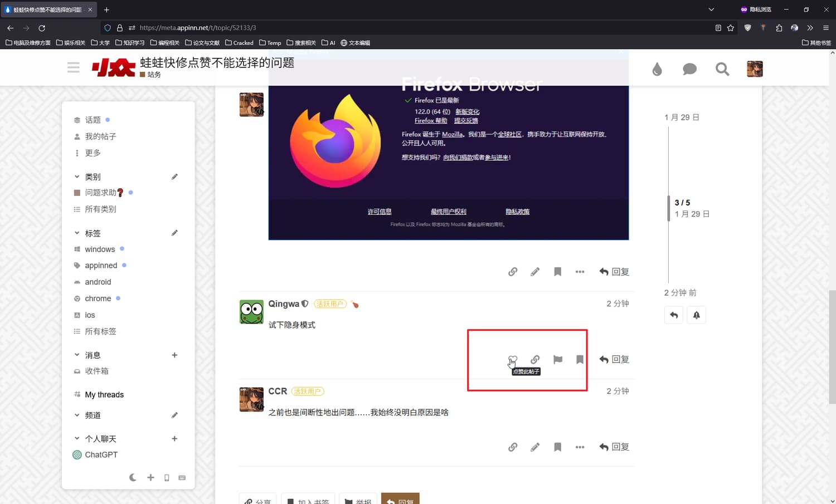Viewport: 836px width, 504px height.
Task: Select the windows tag in sidebar
Action: pyautogui.click(x=100, y=249)
